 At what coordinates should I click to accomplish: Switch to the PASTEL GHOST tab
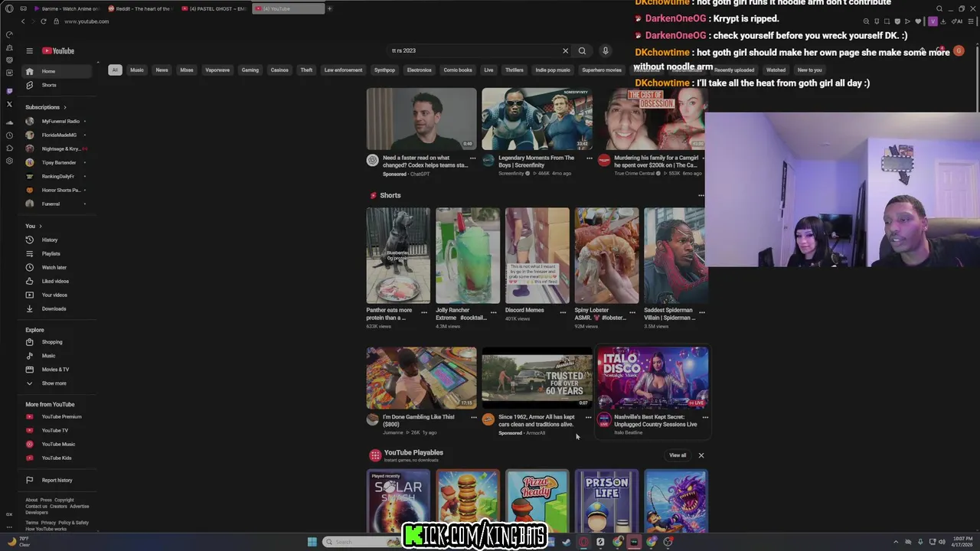(x=214, y=8)
